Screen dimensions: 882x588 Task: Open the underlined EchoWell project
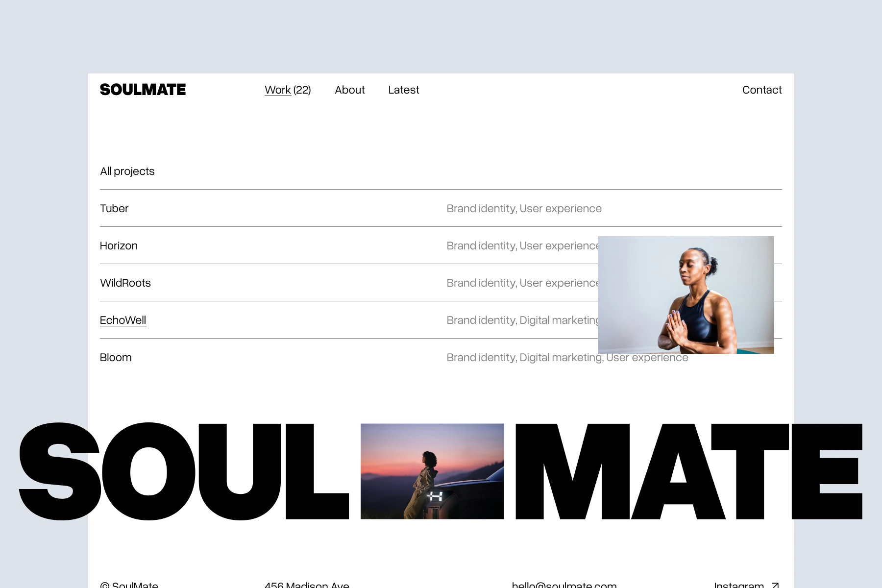pos(123,320)
